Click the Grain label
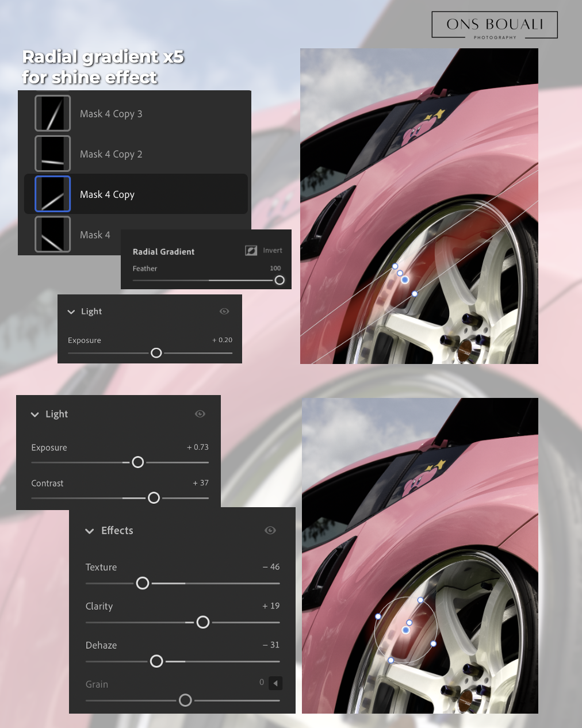The height and width of the screenshot is (728, 582). coord(97,684)
